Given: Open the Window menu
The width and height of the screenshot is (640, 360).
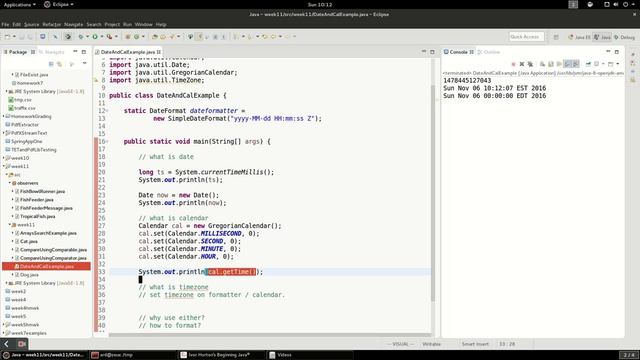Looking at the screenshot, I should point(143,24).
